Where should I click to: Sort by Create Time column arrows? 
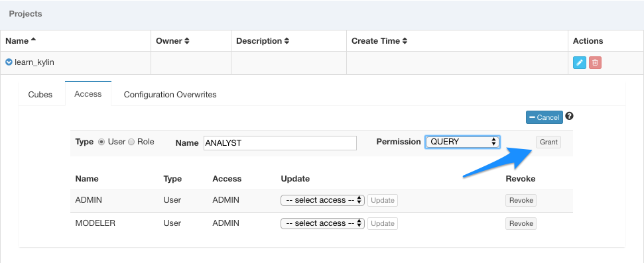click(405, 41)
